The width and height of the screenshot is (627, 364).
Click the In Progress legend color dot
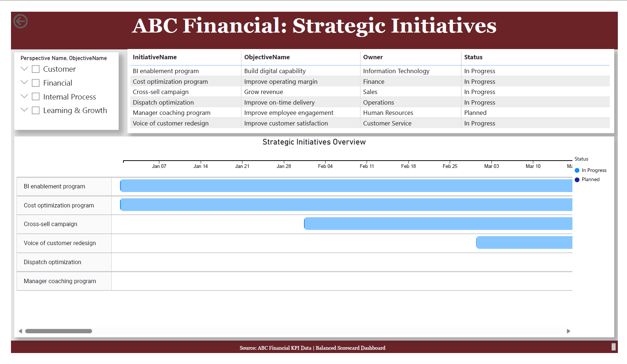577,170
